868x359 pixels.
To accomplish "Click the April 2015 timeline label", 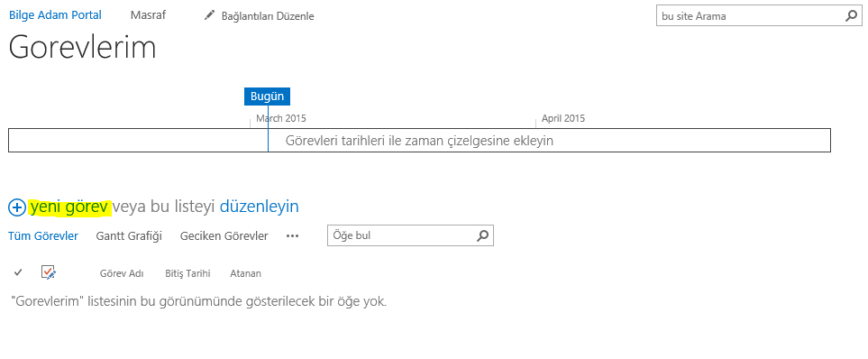I will coord(563,118).
